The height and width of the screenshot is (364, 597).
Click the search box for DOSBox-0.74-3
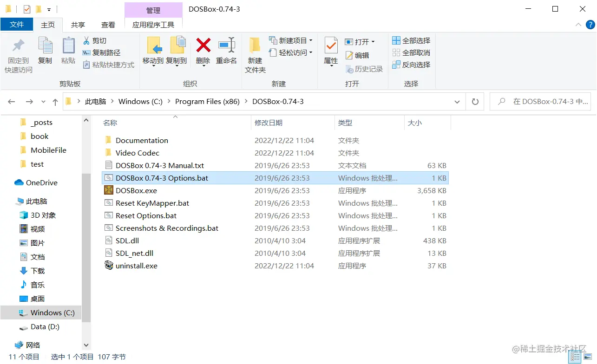[x=540, y=102]
